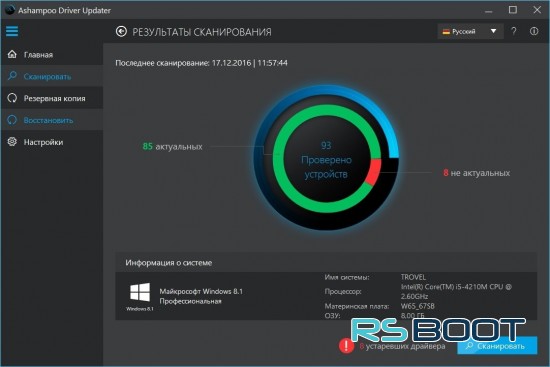The width and height of the screenshot is (550, 367).
Task: Click the magnifier icon beside Сканировать
Action: 12,76
